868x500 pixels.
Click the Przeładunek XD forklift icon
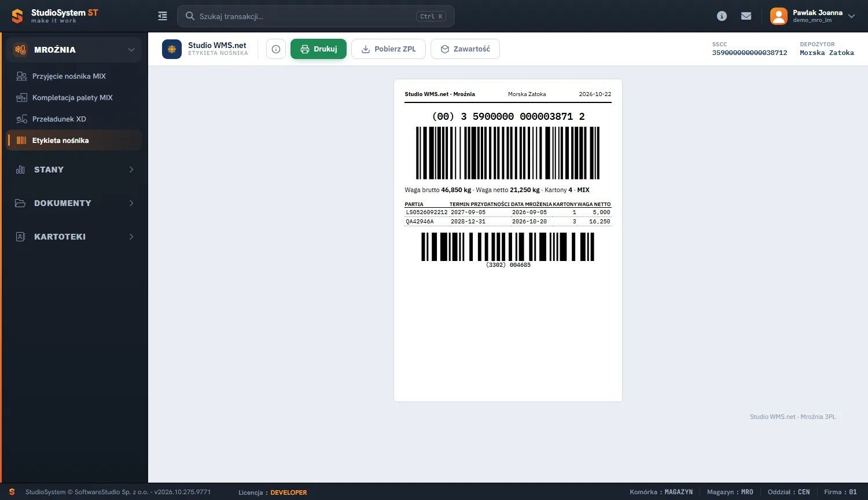[x=21, y=119]
